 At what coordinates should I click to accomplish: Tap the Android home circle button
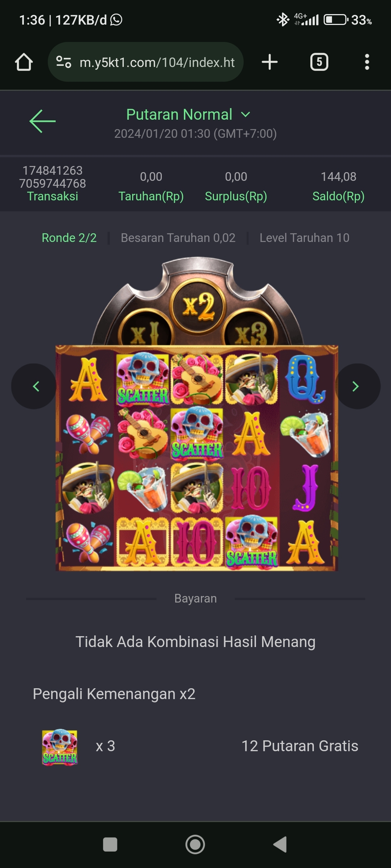195,844
